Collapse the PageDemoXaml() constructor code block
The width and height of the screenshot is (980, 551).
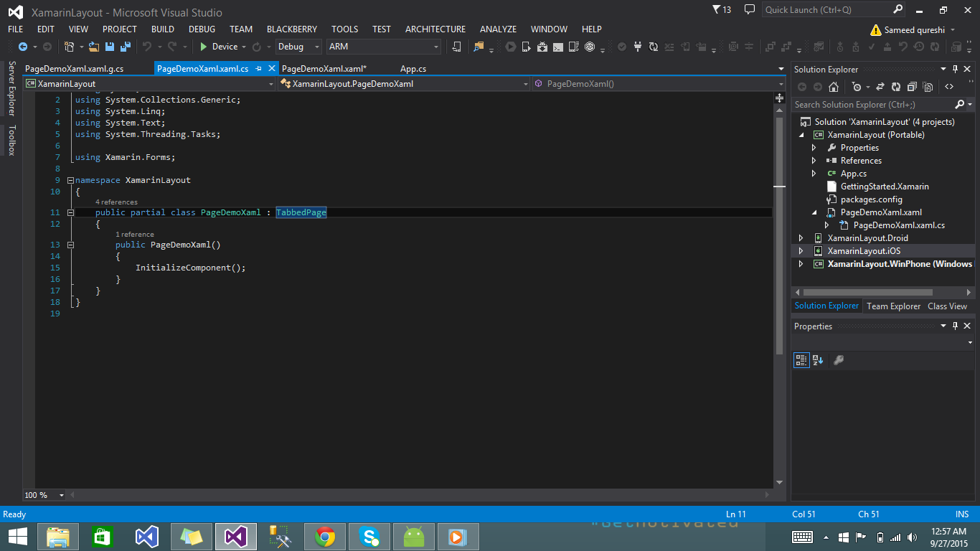pyautogui.click(x=70, y=245)
